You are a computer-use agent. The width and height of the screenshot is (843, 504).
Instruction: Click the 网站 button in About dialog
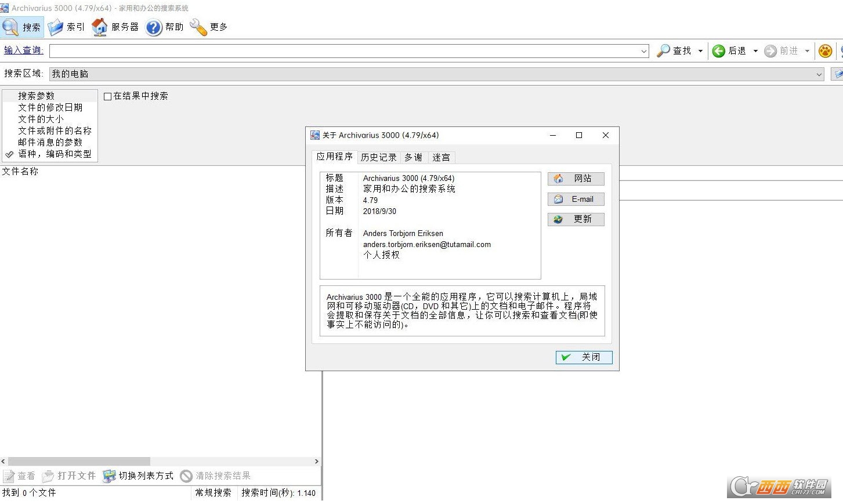pos(576,179)
